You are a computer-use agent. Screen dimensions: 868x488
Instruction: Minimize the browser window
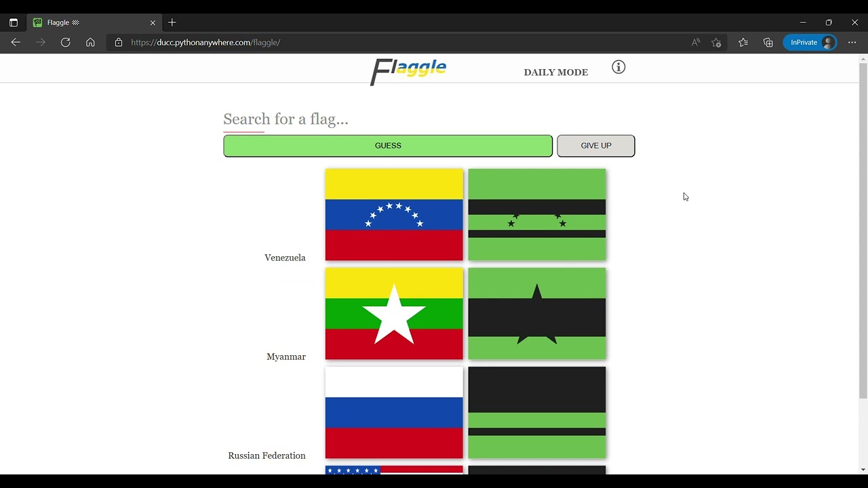[803, 22]
